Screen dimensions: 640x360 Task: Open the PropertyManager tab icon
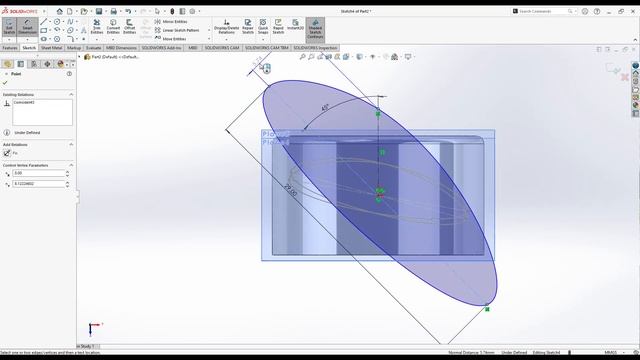click(20, 64)
